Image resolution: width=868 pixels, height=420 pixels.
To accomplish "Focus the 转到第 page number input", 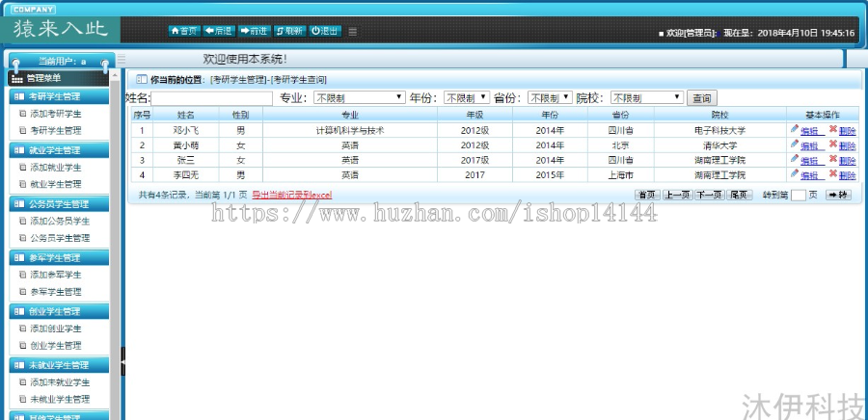I will coord(799,195).
